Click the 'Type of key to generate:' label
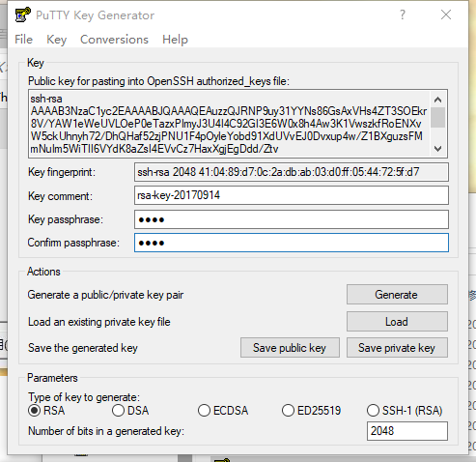Viewport: 476px width, 462px height. [x=84, y=397]
